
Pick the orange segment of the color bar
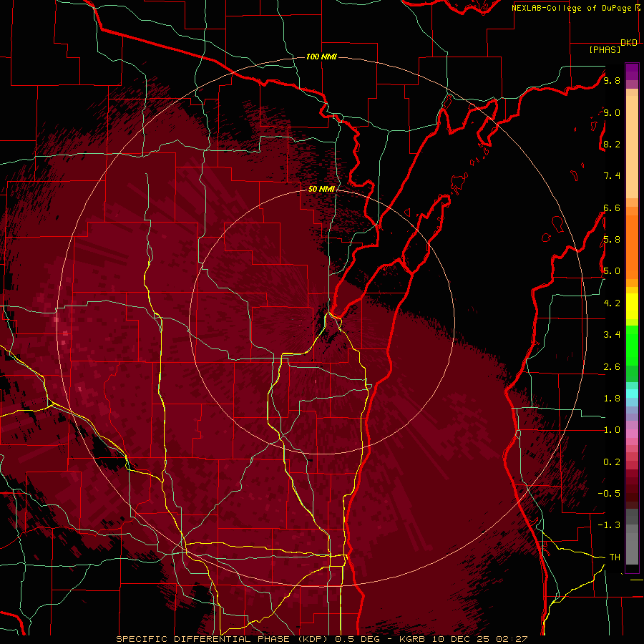click(x=632, y=246)
